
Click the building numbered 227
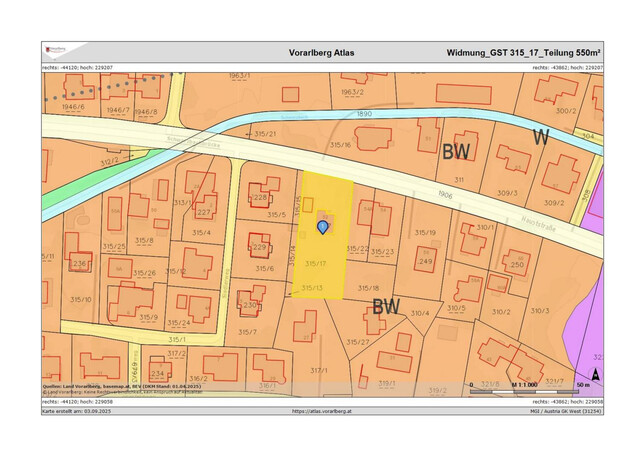coord(204,211)
